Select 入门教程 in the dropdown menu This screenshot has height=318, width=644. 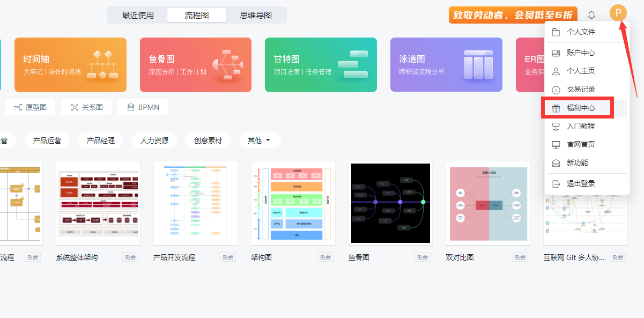[x=581, y=127]
